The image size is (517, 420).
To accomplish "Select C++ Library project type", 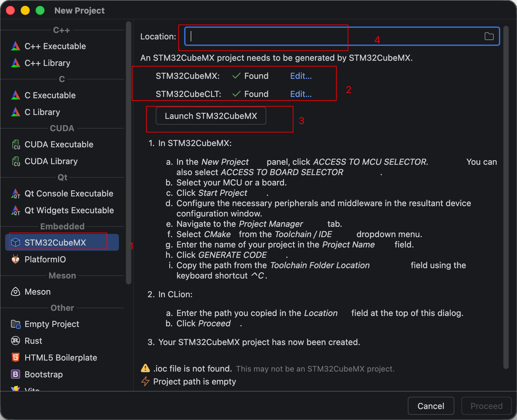I will coord(62,63).
